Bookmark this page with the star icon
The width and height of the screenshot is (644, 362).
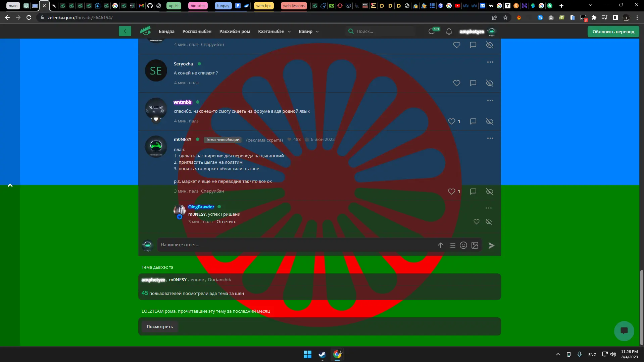point(505,17)
